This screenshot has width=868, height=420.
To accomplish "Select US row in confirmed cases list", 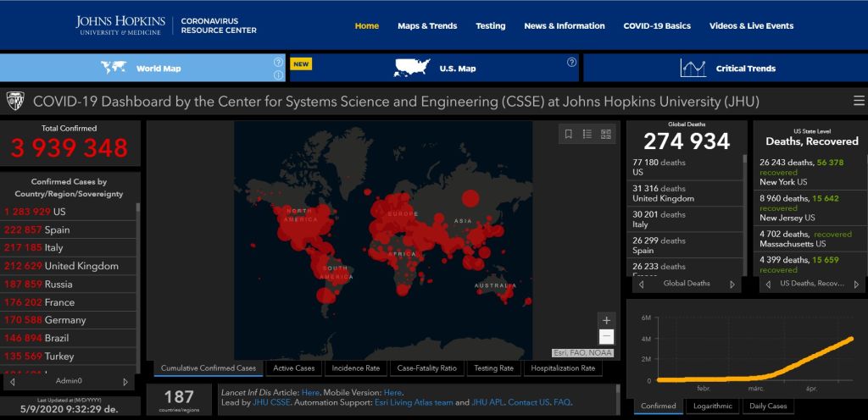I will click(x=68, y=212).
